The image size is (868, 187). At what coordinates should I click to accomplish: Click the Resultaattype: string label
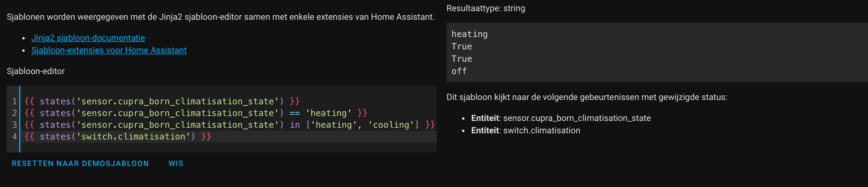pos(486,8)
